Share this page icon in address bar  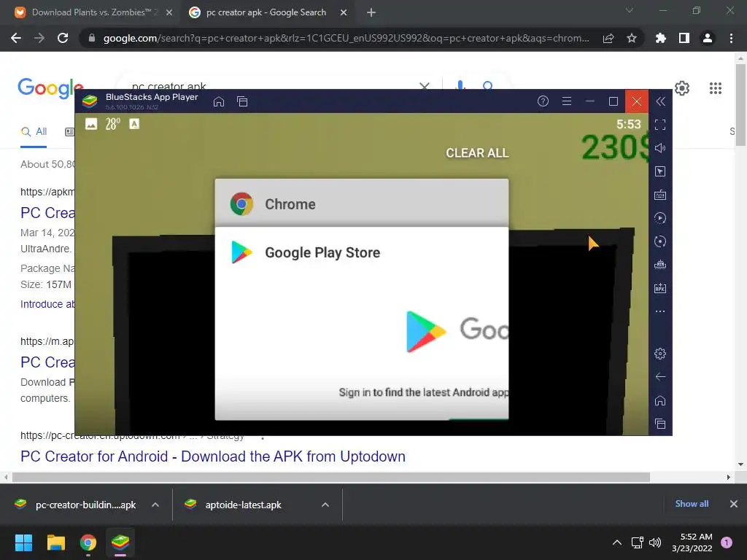(x=608, y=38)
